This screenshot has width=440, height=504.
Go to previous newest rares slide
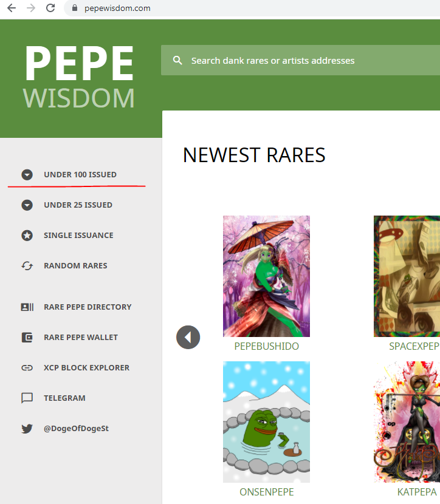(x=188, y=337)
